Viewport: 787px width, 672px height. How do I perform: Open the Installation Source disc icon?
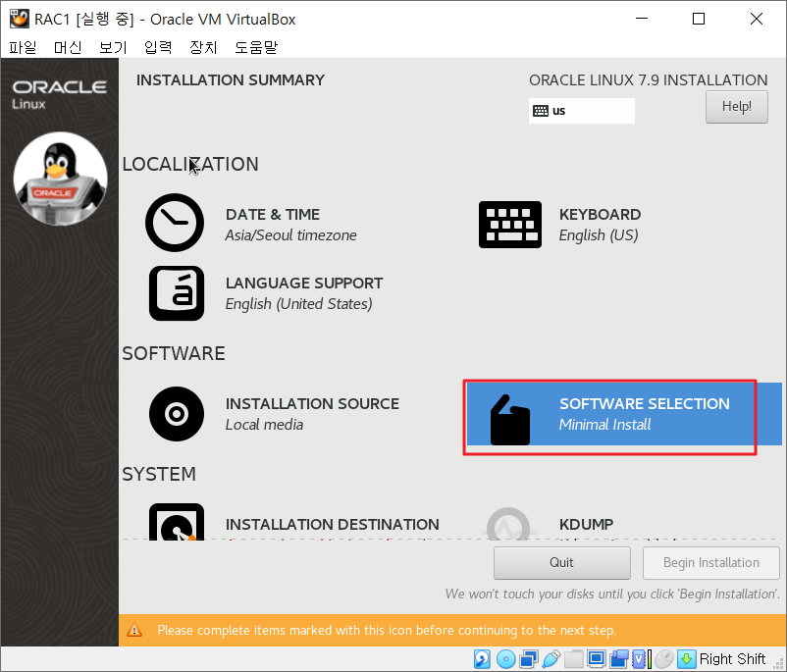(x=177, y=414)
